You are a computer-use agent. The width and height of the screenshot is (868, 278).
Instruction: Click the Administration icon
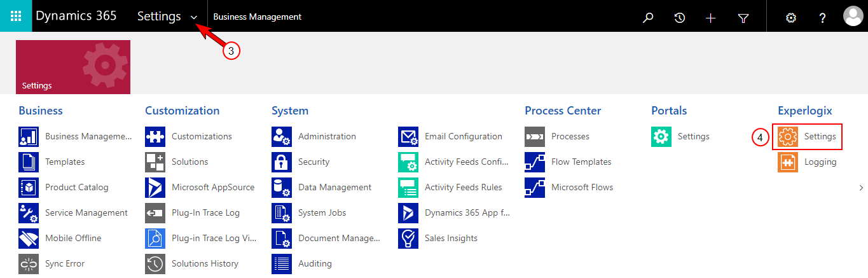click(x=282, y=137)
